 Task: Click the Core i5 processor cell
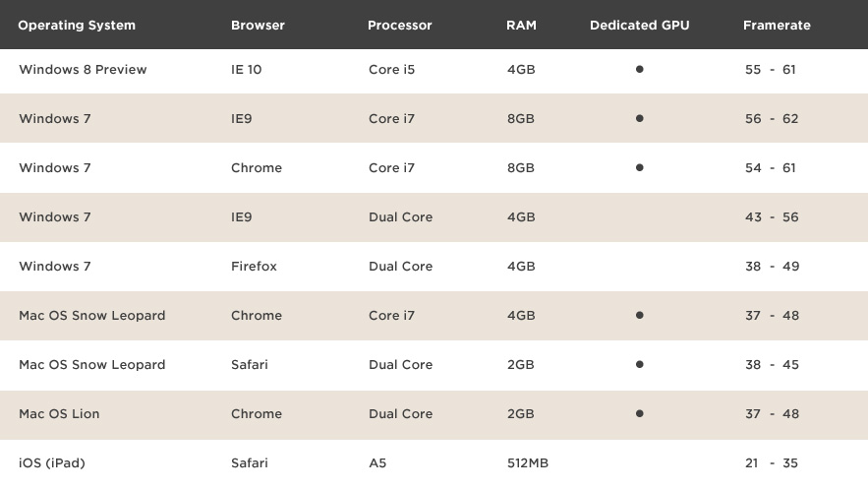[391, 70]
